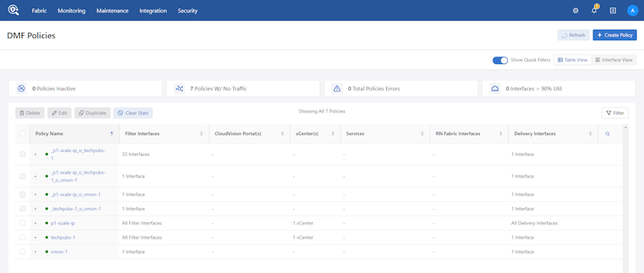Click the DMF magnifier logo icon
644x273 pixels.
point(13,10)
